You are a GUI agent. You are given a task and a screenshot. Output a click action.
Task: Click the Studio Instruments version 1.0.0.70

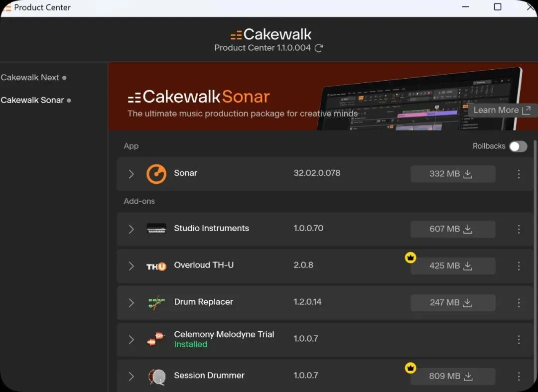(308, 228)
